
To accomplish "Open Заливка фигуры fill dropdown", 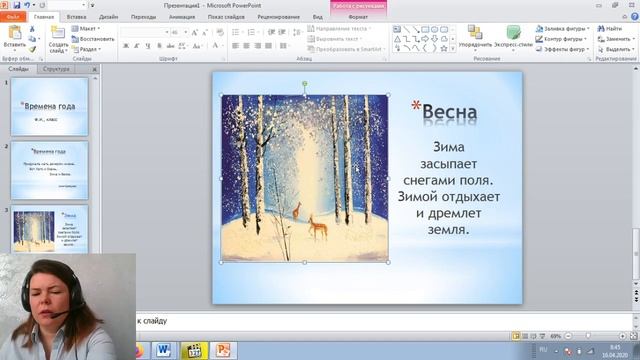I will pyautogui.click(x=563, y=29).
